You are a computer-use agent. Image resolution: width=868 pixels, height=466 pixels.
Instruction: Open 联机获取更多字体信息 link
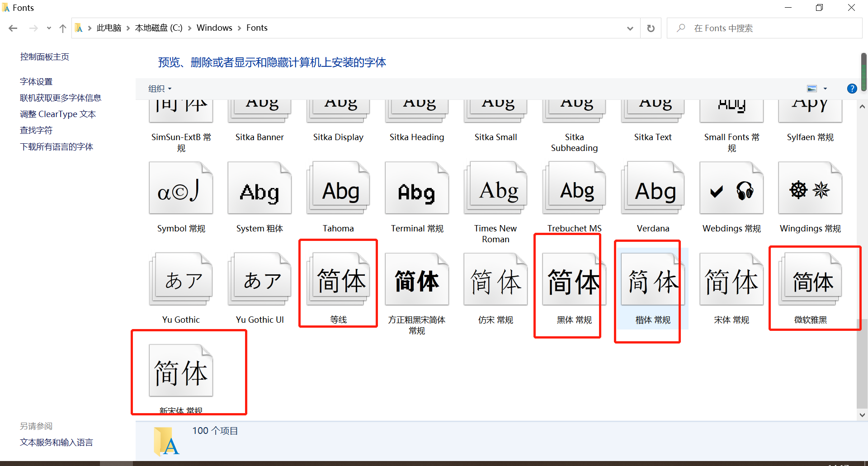[61, 98]
